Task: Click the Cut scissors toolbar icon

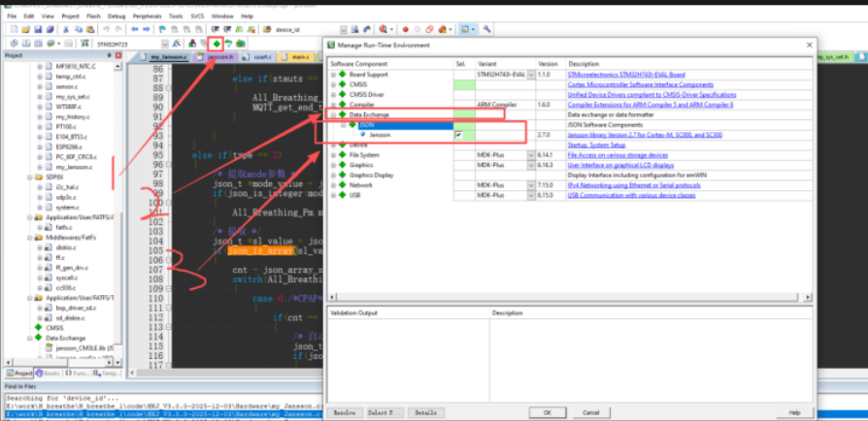Action: click(x=64, y=29)
